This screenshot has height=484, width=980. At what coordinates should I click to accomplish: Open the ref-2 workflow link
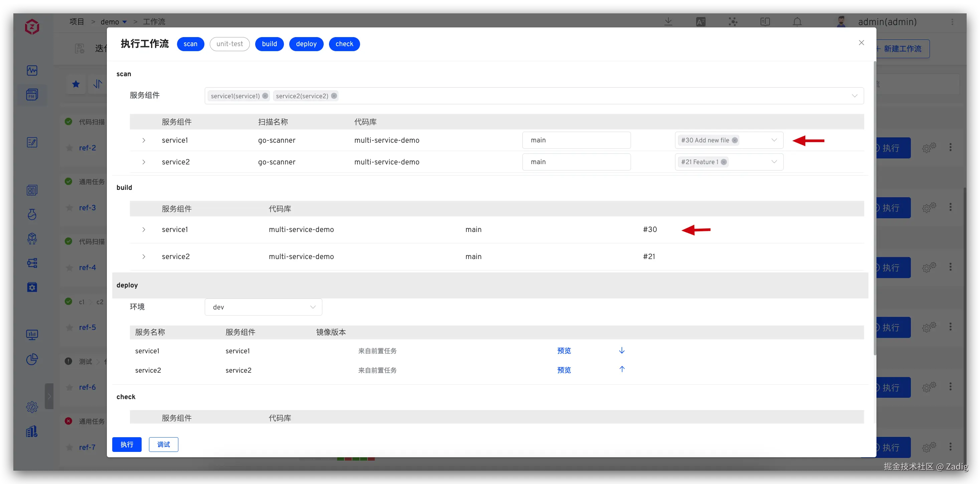point(87,148)
